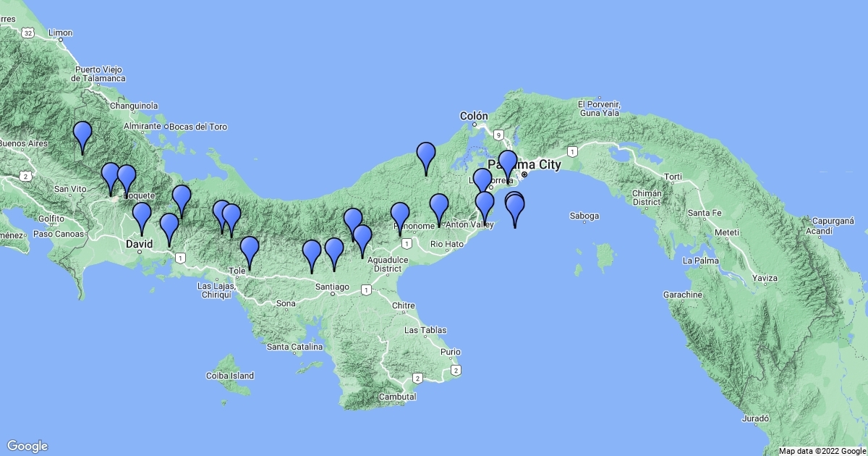Select the marker above Anton Valley
This screenshot has height=456, width=868.
[x=439, y=210]
